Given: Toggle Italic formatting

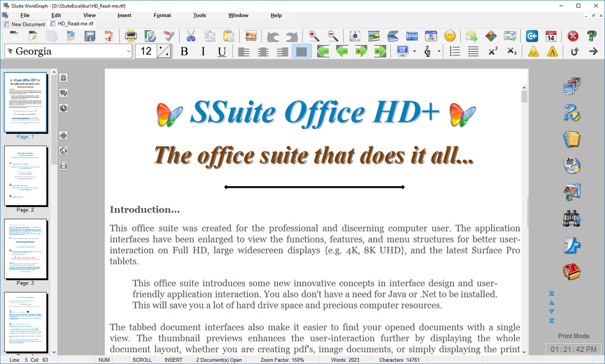Looking at the screenshot, I should click(x=203, y=51).
